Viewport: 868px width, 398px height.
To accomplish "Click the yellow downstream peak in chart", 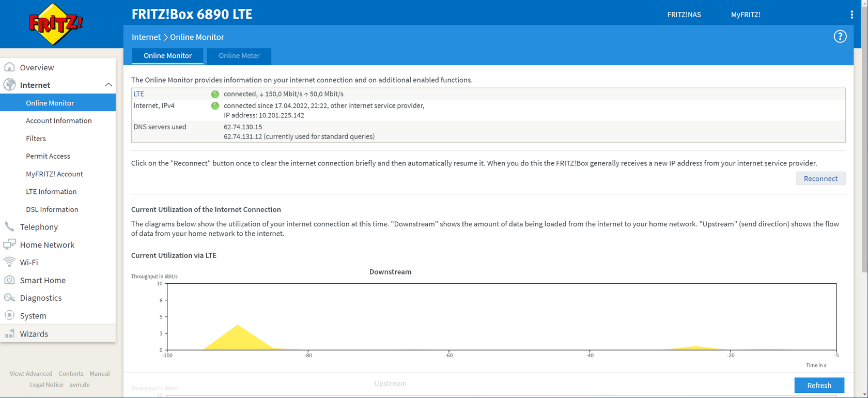I will tap(238, 338).
